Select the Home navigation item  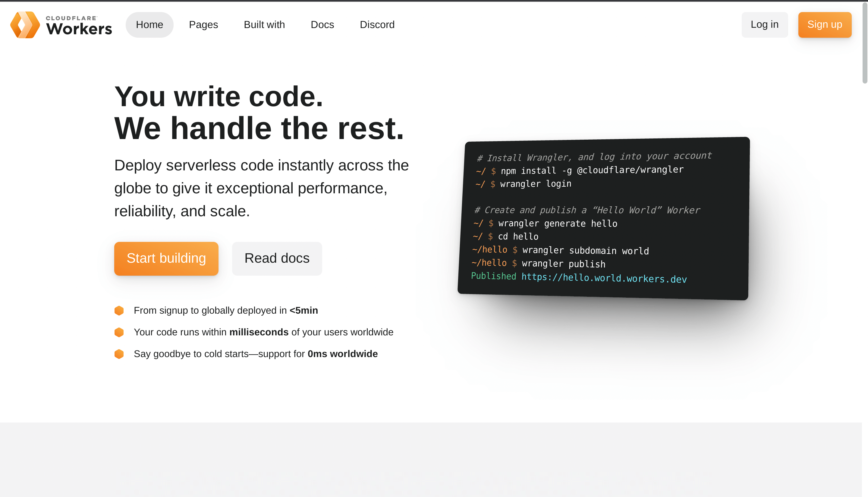tap(149, 24)
